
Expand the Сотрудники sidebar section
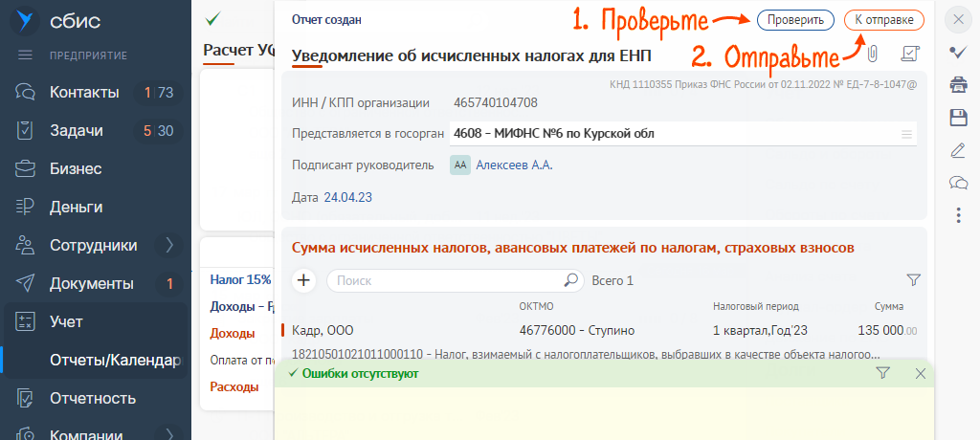(169, 245)
